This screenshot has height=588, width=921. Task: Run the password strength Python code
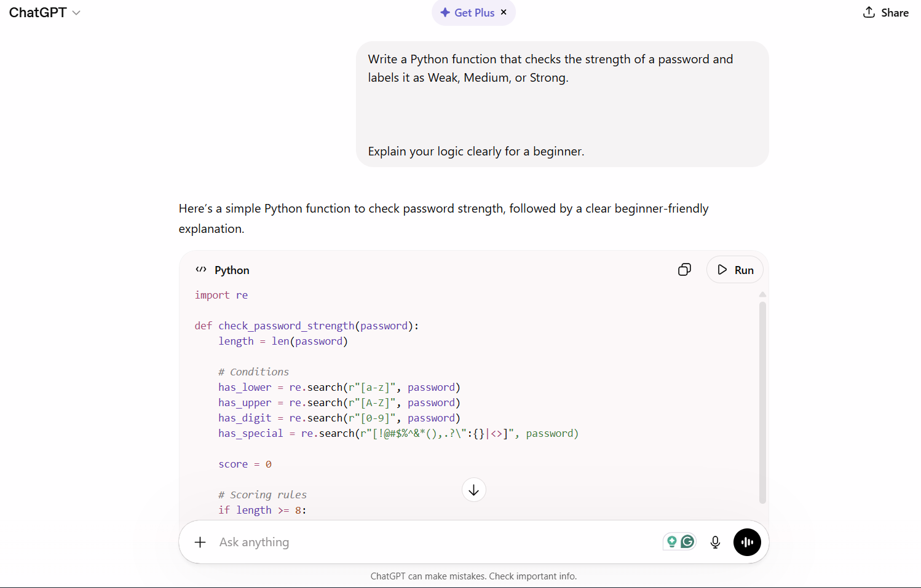[735, 269]
